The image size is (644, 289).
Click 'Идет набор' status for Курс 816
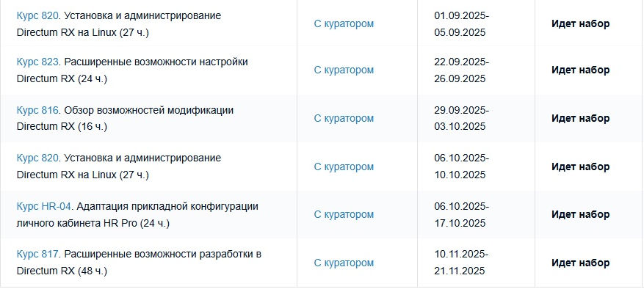tap(580, 118)
